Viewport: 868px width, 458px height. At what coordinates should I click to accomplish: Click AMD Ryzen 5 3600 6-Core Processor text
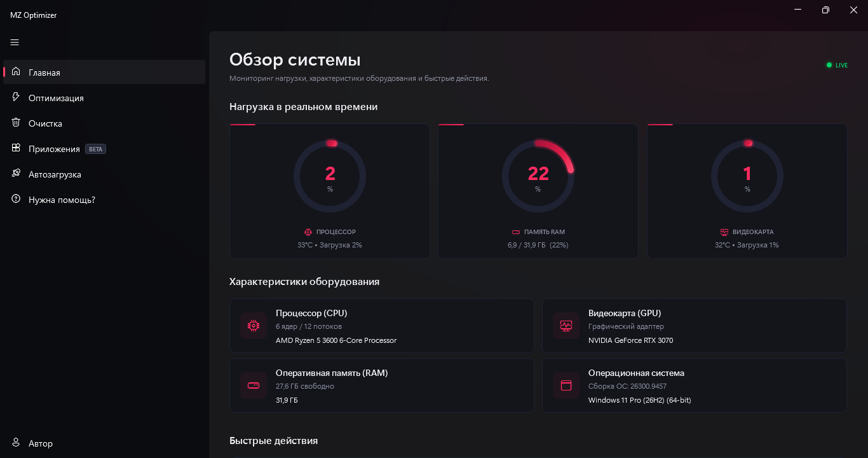point(336,340)
